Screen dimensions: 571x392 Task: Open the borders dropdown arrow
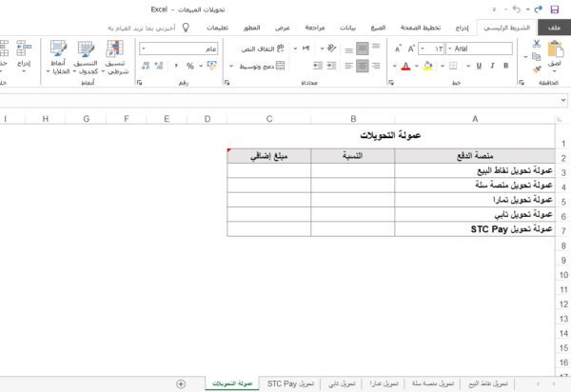click(443, 66)
